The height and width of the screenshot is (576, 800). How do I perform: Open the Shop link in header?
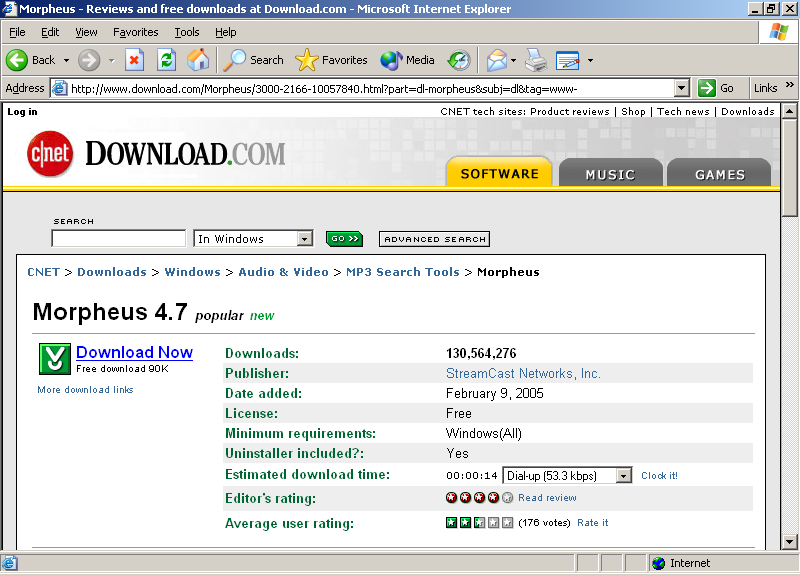point(633,112)
